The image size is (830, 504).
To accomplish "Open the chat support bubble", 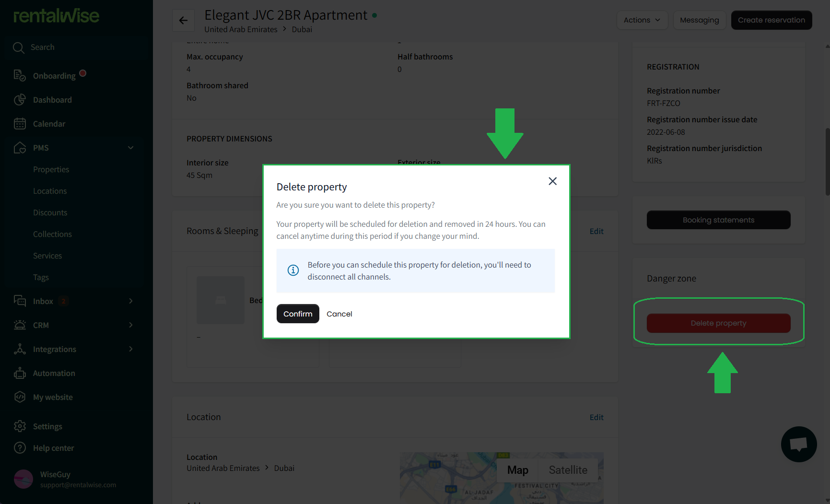I will [798, 444].
